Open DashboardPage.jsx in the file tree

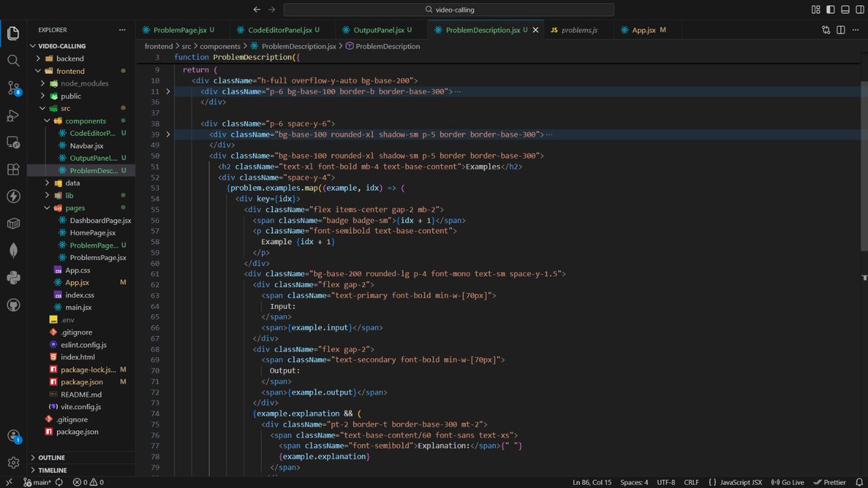(100, 220)
